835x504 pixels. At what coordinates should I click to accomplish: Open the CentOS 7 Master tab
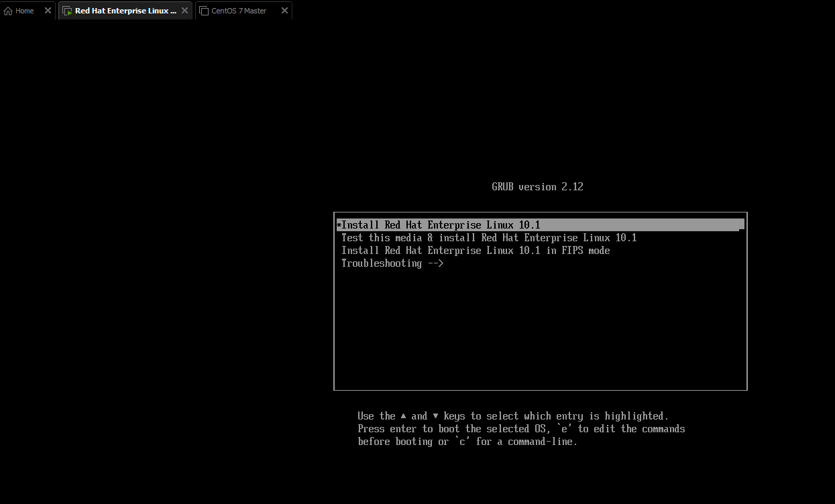(x=243, y=11)
